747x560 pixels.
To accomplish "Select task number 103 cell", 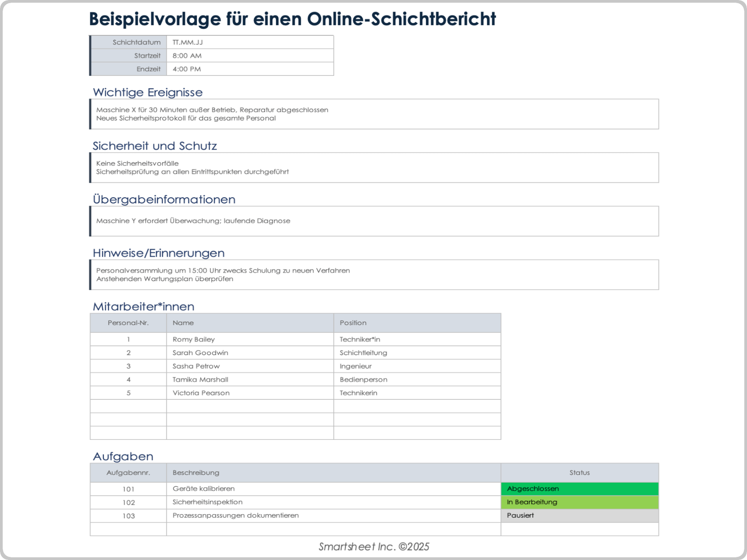I will tap(128, 516).
